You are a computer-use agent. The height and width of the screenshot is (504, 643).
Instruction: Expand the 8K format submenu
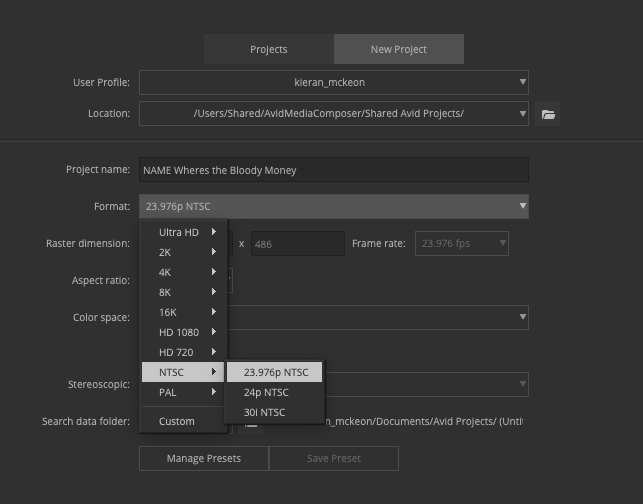pos(183,292)
